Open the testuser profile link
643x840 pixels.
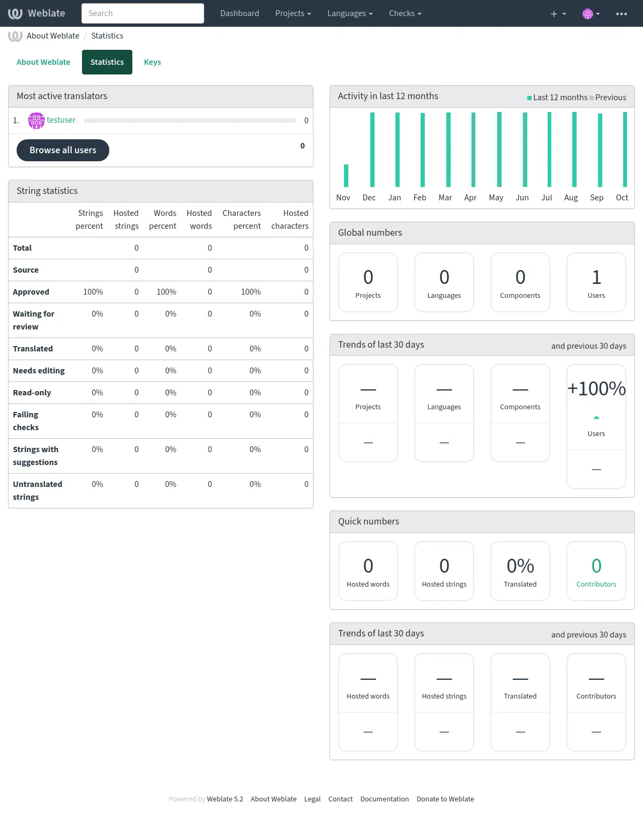point(61,120)
